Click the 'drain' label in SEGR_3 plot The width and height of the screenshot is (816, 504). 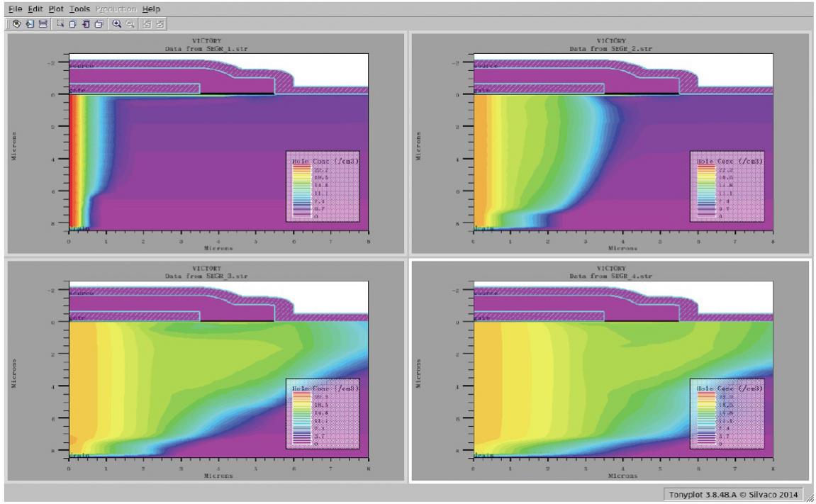[79, 456]
